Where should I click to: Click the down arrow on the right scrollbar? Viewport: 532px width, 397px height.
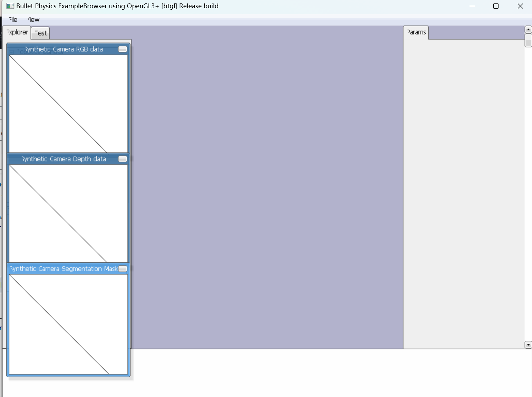pos(528,345)
